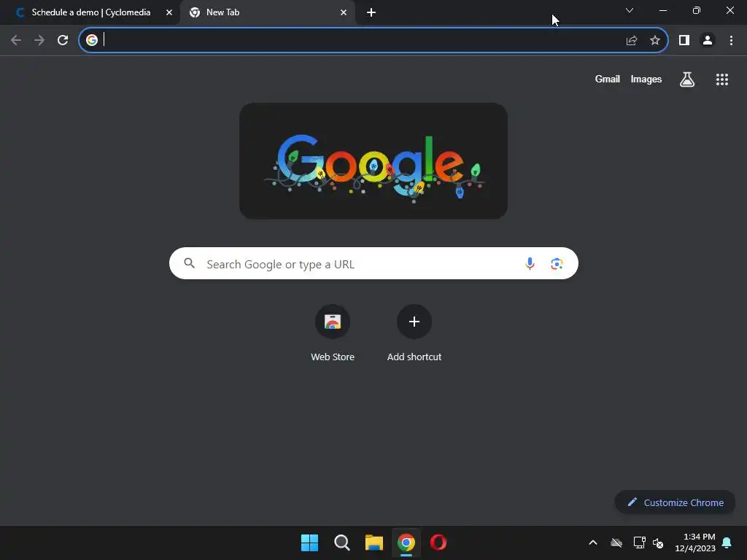747x560 pixels.
Task: Focus the Search Google or type a URL box
Action: click(373, 263)
